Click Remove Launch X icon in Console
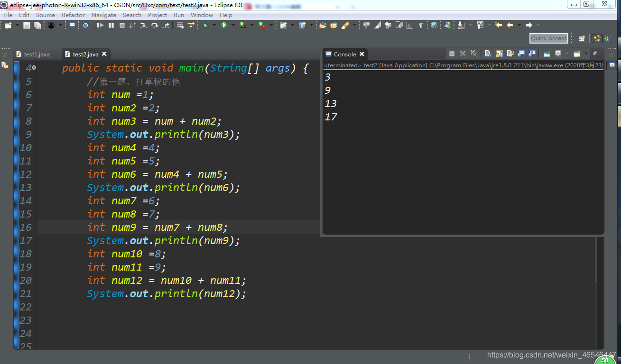This screenshot has width=621, height=364. point(463,54)
